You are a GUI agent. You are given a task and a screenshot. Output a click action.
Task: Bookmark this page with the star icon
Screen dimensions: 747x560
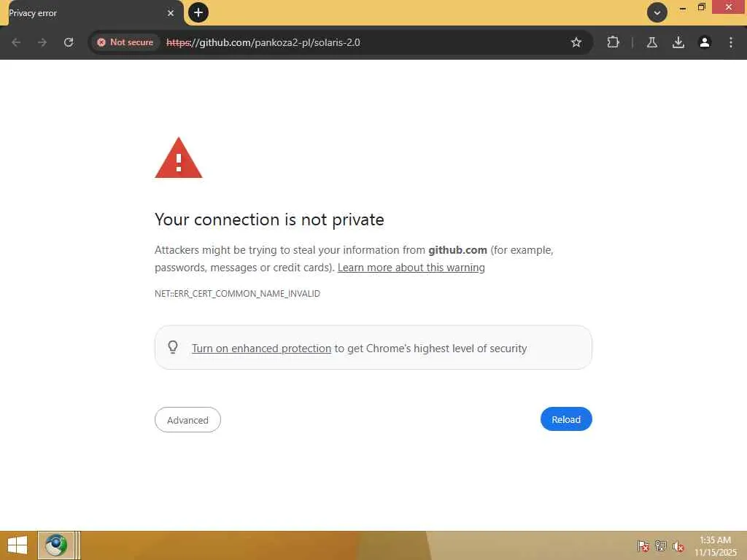point(576,42)
